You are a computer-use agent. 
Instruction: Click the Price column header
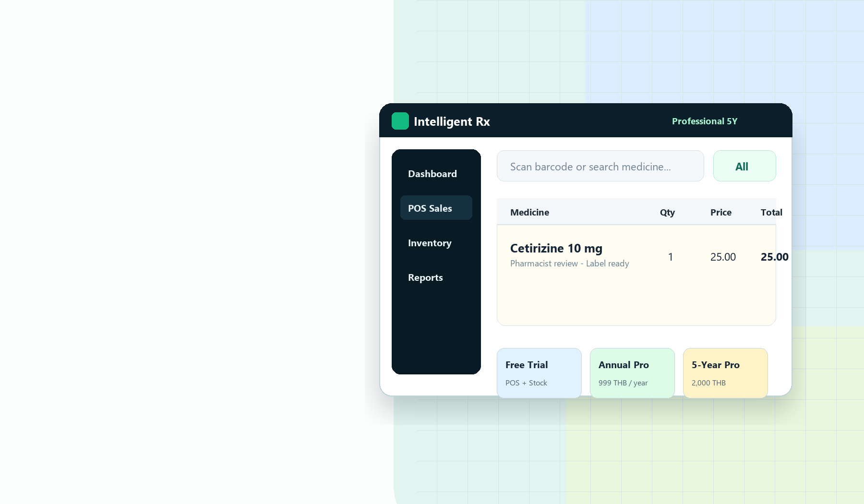(x=721, y=212)
